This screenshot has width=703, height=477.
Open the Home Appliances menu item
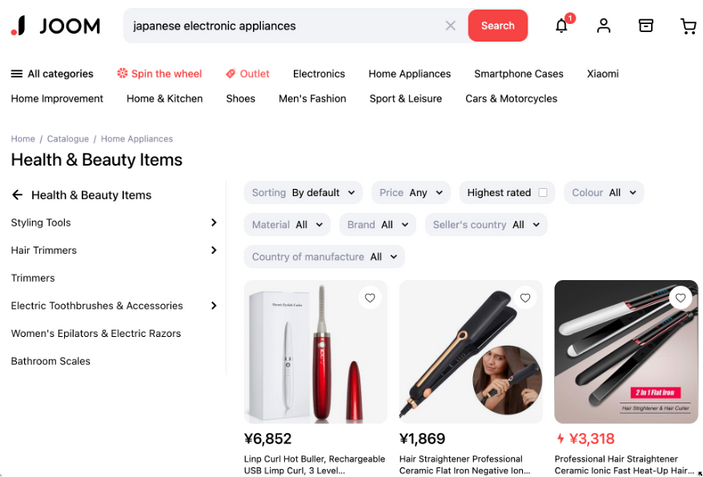(x=409, y=74)
